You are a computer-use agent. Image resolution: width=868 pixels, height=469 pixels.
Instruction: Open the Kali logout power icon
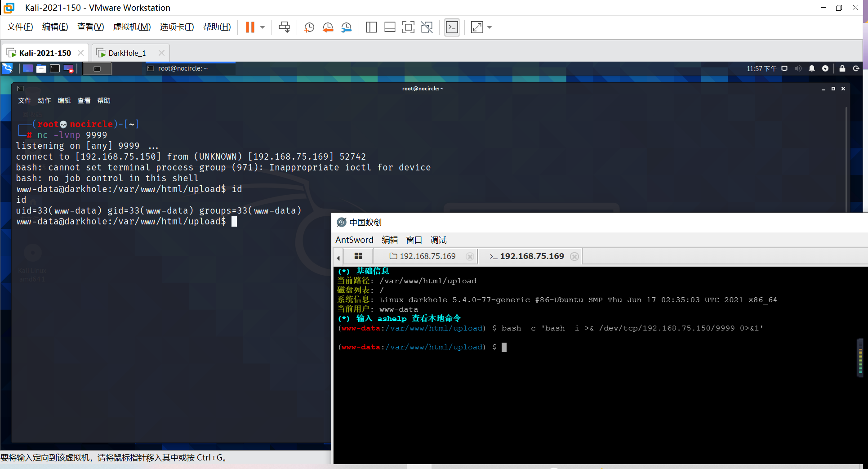point(856,68)
